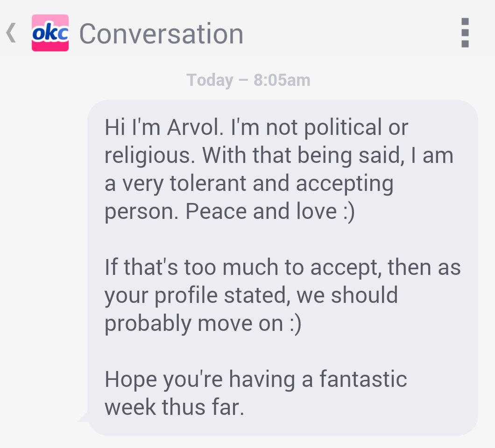This screenshot has width=495, height=448.
Task: Click the words "tolerant and accepting"
Action: pyautogui.click(x=281, y=183)
